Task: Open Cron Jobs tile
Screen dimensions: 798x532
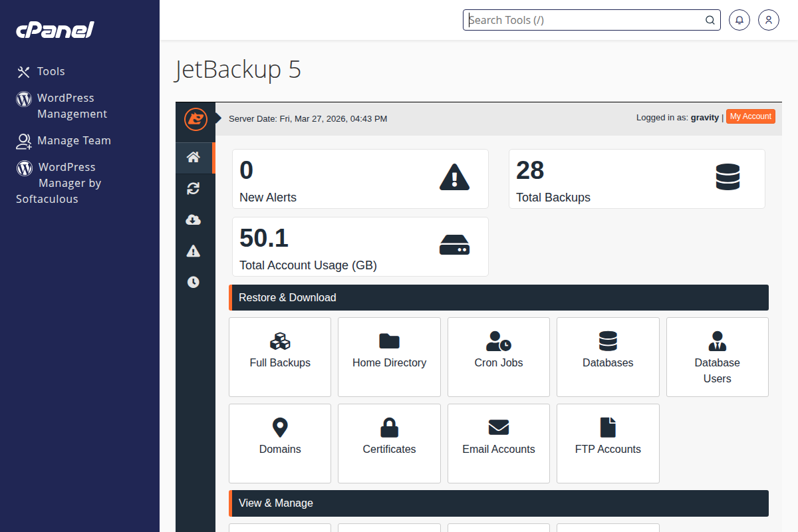Action: [499, 357]
